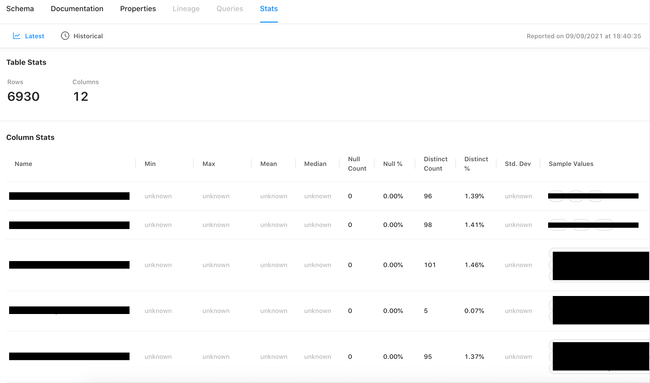This screenshot has height=383, width=650.
Task: Select the greyed Queries tab
Action: click(x=229, y=9)
